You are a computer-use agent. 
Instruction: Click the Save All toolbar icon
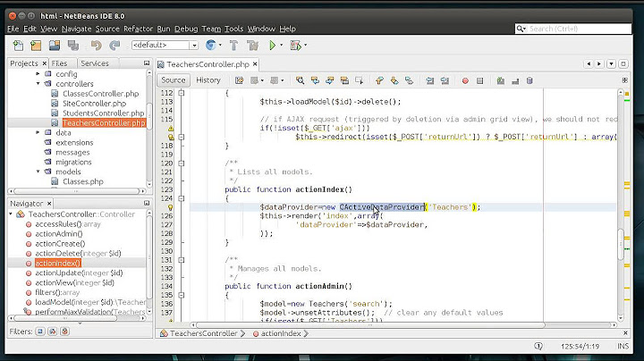[73, 45]
